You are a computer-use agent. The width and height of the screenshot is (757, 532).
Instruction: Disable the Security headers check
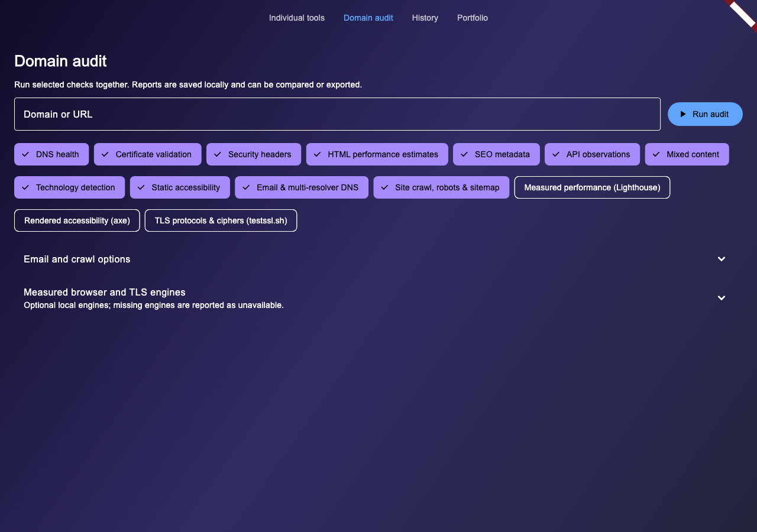(x=254, y=154)
